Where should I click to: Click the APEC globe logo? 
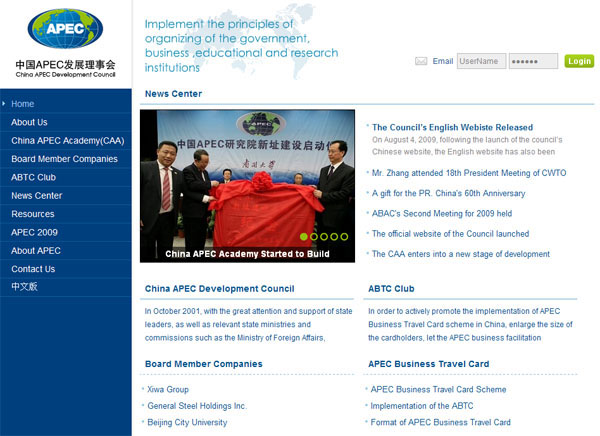65,30
